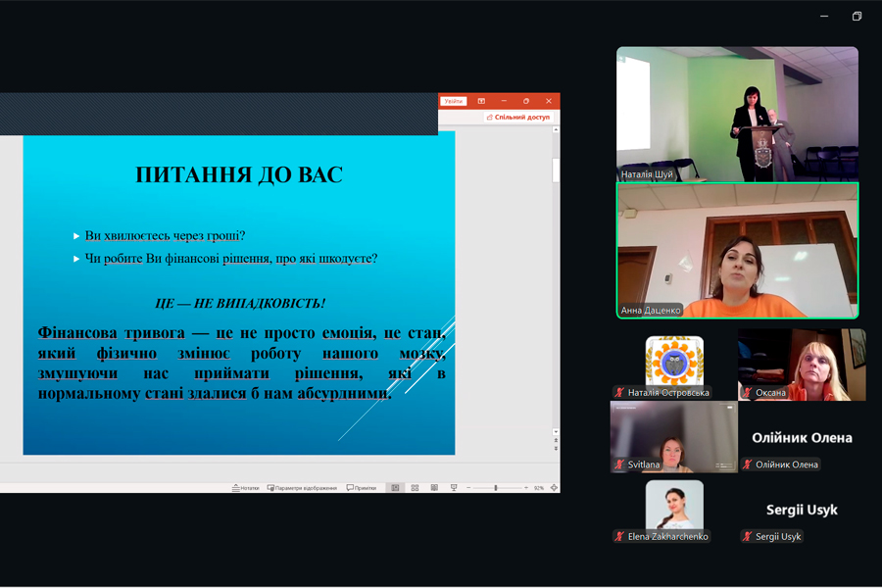Click scroll up arrow of slide scrollbar
Screen dimensions: 882x588
click(556, 130)
